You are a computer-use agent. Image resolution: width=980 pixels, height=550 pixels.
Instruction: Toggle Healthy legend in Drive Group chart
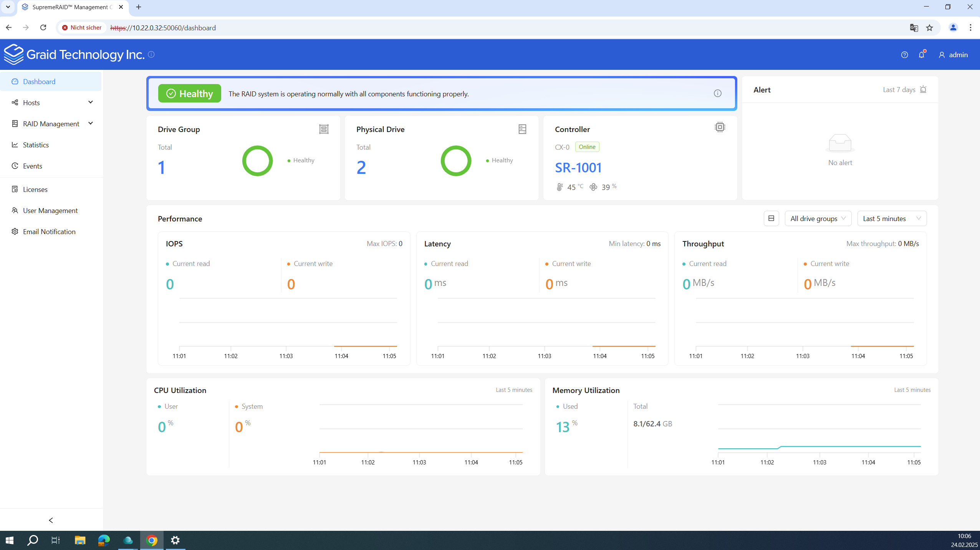[301, 160]
